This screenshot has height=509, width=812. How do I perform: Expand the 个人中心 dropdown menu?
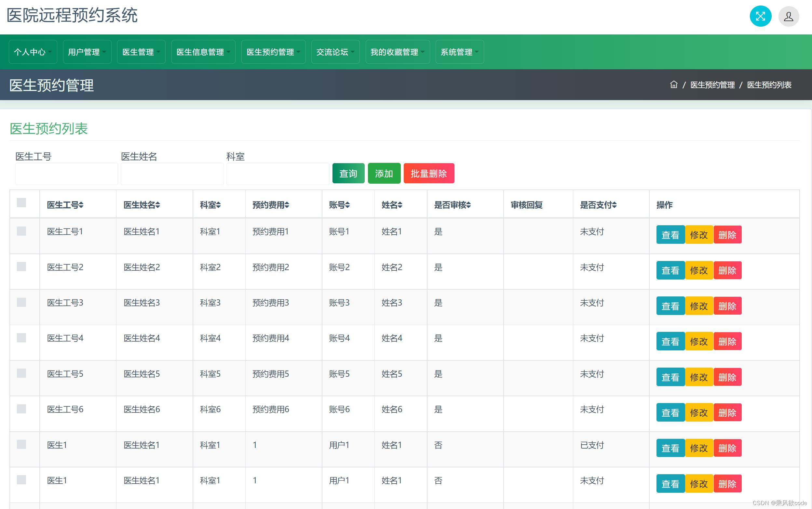(x=33, y=52)
